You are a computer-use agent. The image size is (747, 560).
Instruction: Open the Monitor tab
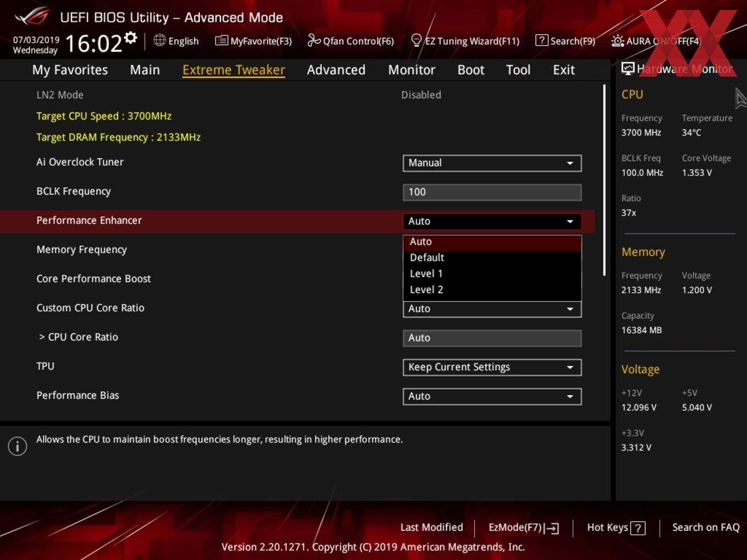[411, 70]
